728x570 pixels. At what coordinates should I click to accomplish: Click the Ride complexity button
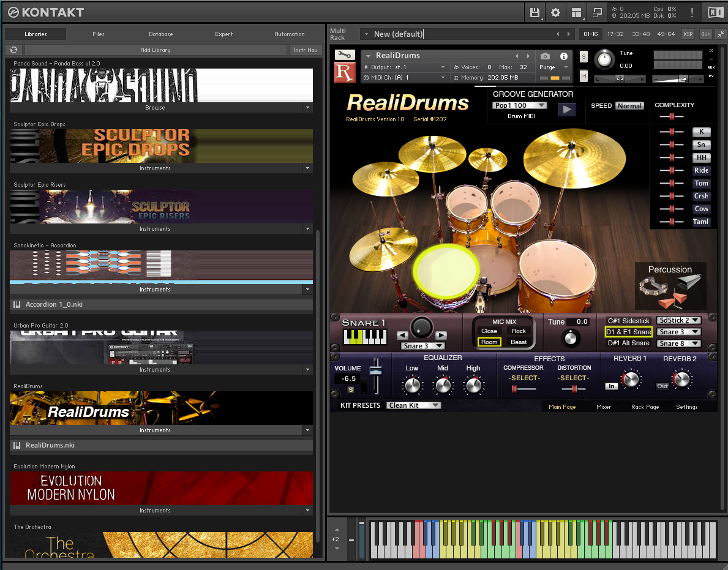[701, 170]
